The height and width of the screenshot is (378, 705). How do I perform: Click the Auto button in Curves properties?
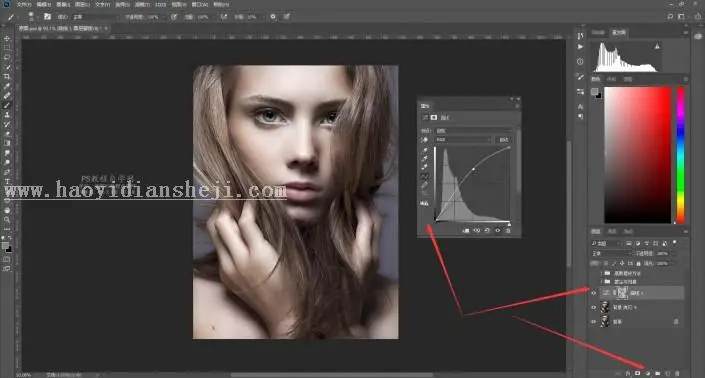[x=504, y=140]
